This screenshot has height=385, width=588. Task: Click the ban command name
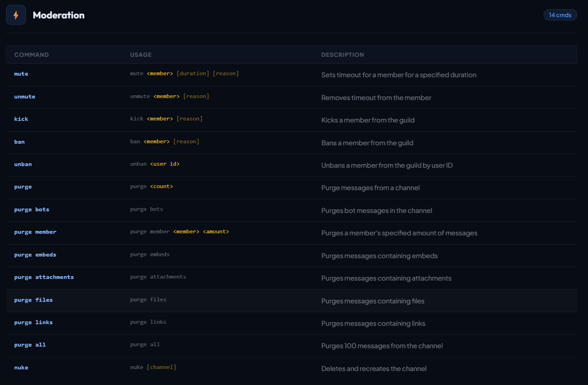[x=20, y=142]
